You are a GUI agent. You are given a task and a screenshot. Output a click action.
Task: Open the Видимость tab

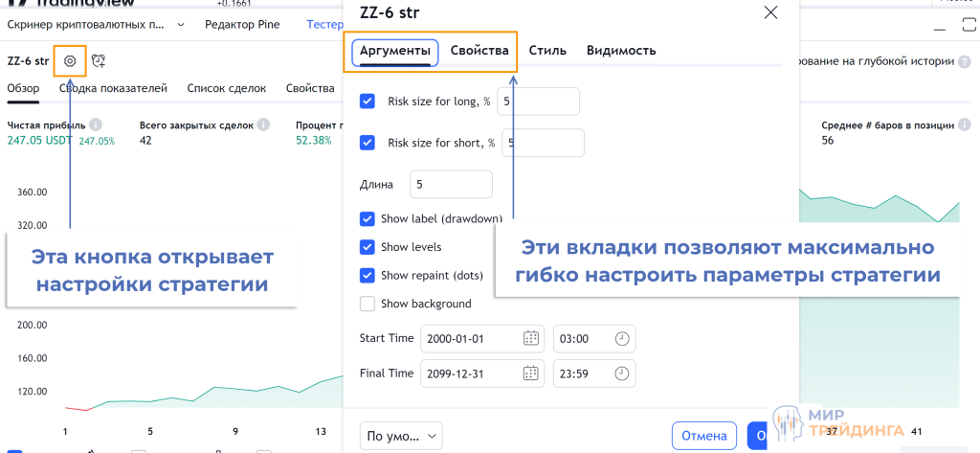[621, 51]
